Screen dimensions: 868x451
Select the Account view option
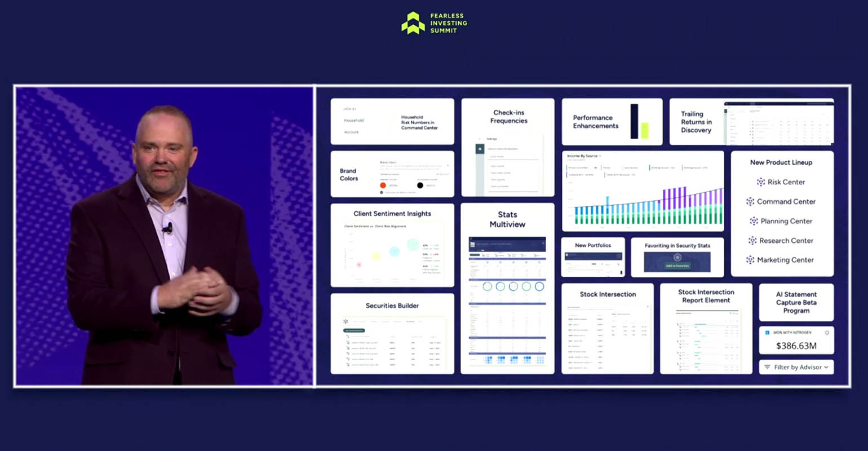[351, 132]
